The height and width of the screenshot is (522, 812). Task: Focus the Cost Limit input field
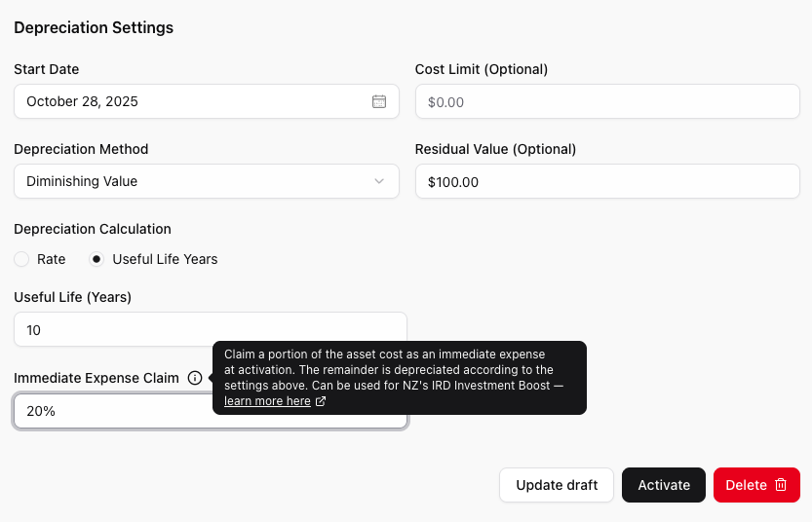click(x=607, y=101)
